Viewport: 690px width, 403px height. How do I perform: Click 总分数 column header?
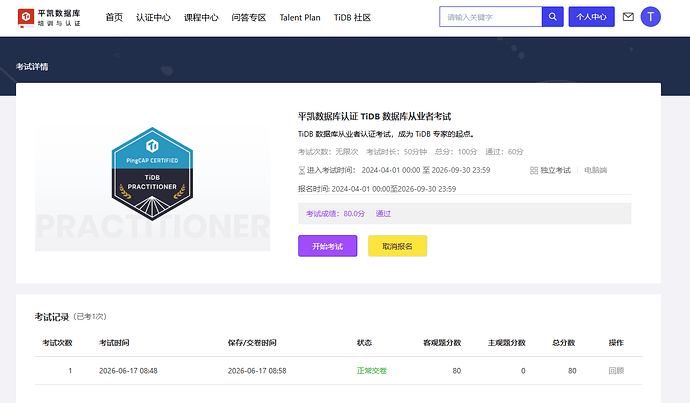pos(564,343)
